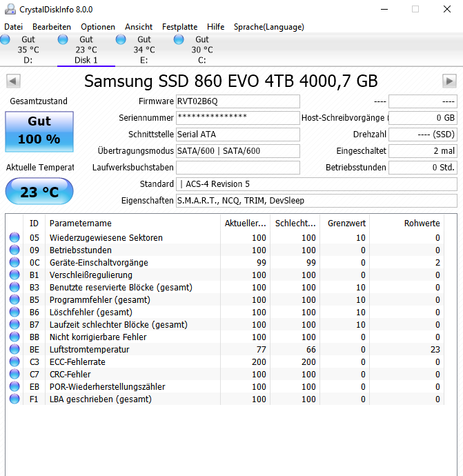Switch to drive C: tab at 30 °C
This screenshot has width=463, height=476.
pos(202,50)
